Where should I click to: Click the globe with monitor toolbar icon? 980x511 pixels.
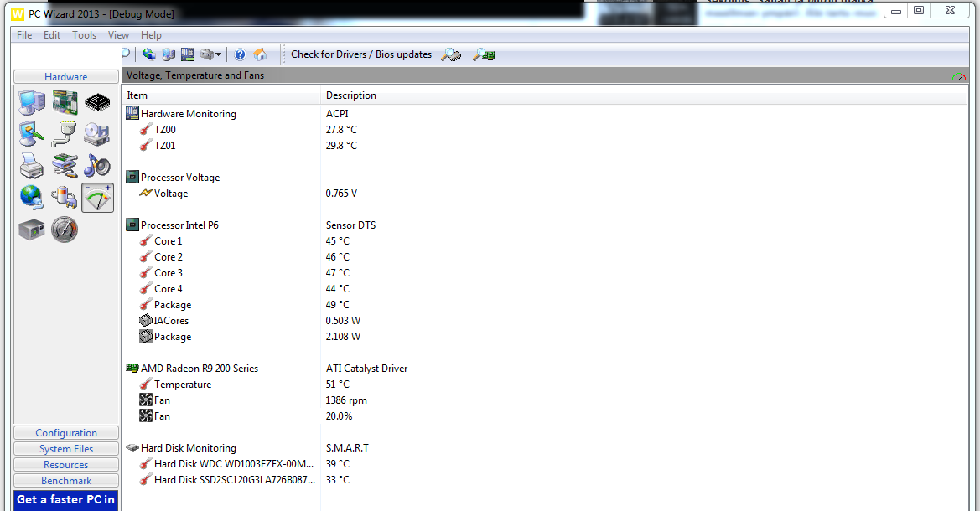148,54
